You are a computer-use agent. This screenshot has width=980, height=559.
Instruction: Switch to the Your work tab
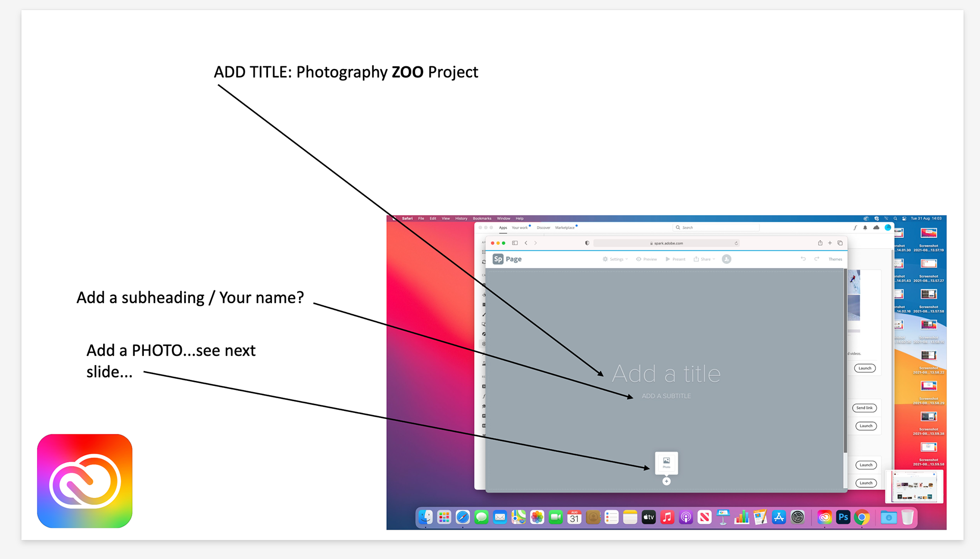520,228
